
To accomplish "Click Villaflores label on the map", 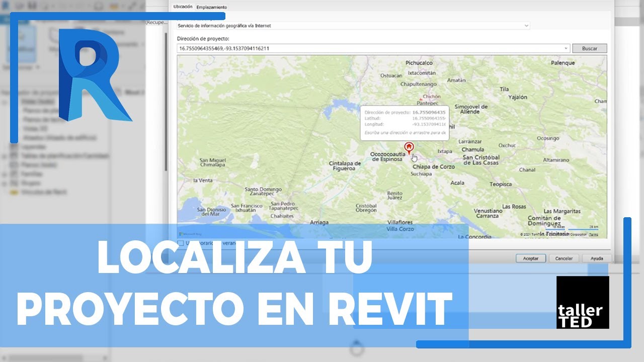I will click(400, 222).
